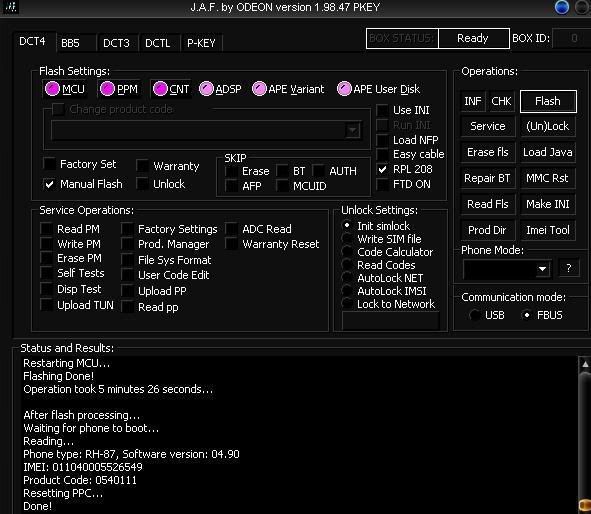
Task: Toggle the CNT flash file button
Action: (171, 89)
